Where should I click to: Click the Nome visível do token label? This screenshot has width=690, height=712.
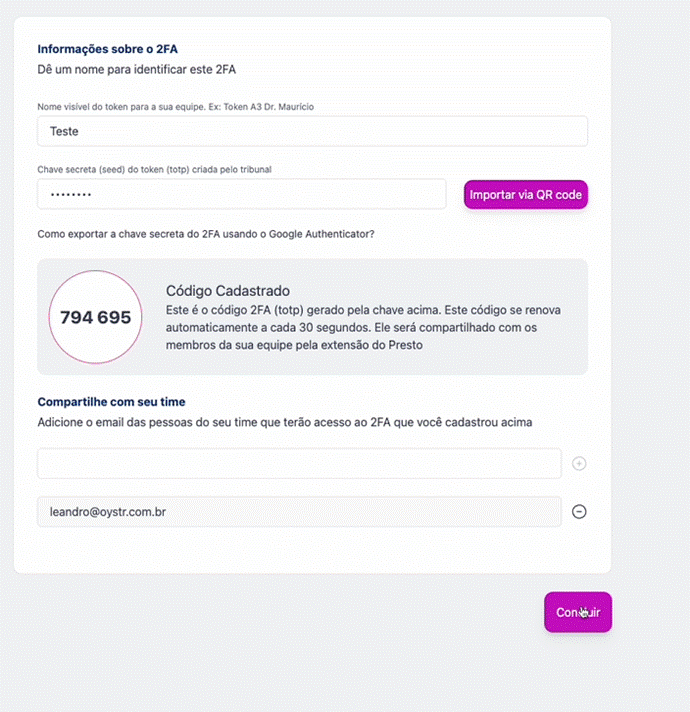click(x=176, y=107)
